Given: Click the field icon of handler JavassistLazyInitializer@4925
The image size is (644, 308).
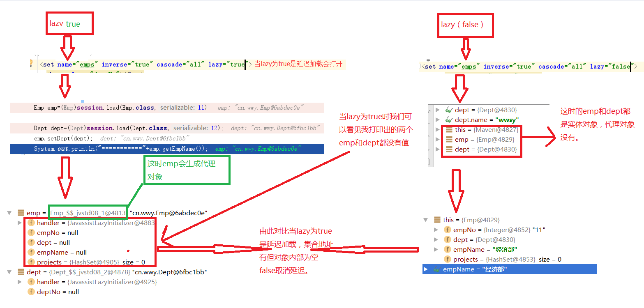Looking at the screenshot, I should [31, 282].
